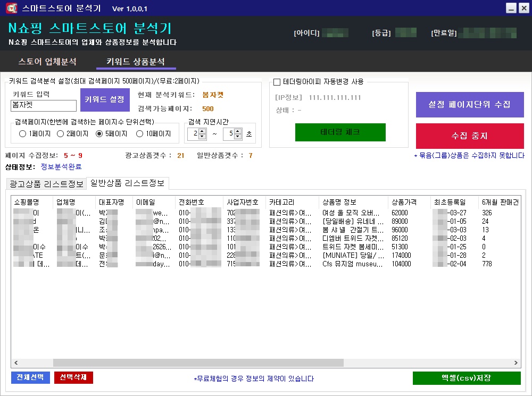
Task: Click the red 수집 중지 button
Action: coord(470,136)
